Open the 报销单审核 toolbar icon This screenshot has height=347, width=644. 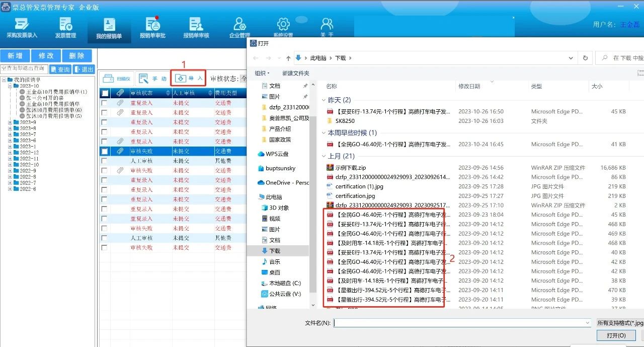(196, 28)
